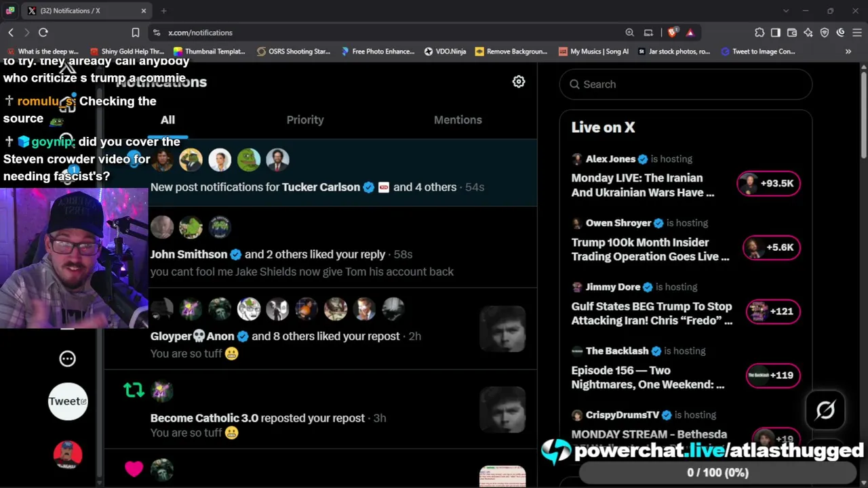The image size is (868, 488).
Task: Open the tab search chevron
Action: (x=786, y=11)
